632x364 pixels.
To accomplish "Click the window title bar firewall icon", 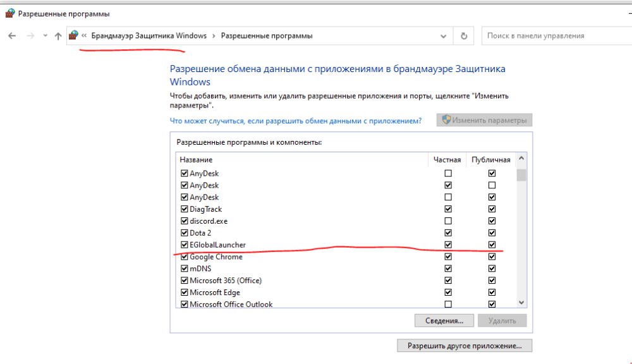I will [x=10, y=13].
